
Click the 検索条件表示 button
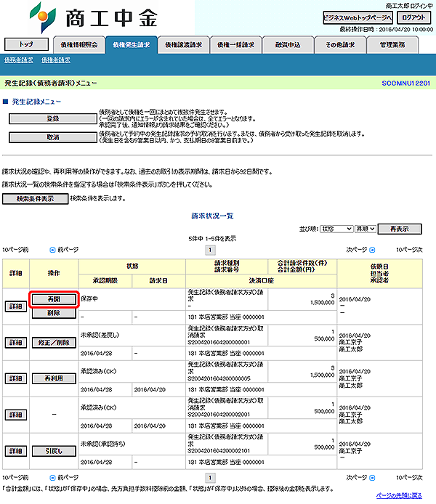[36, 199]
